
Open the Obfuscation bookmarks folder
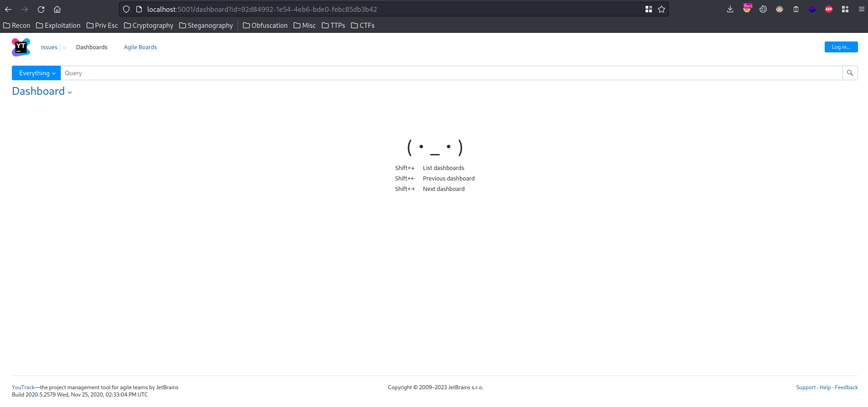point(265,26)
